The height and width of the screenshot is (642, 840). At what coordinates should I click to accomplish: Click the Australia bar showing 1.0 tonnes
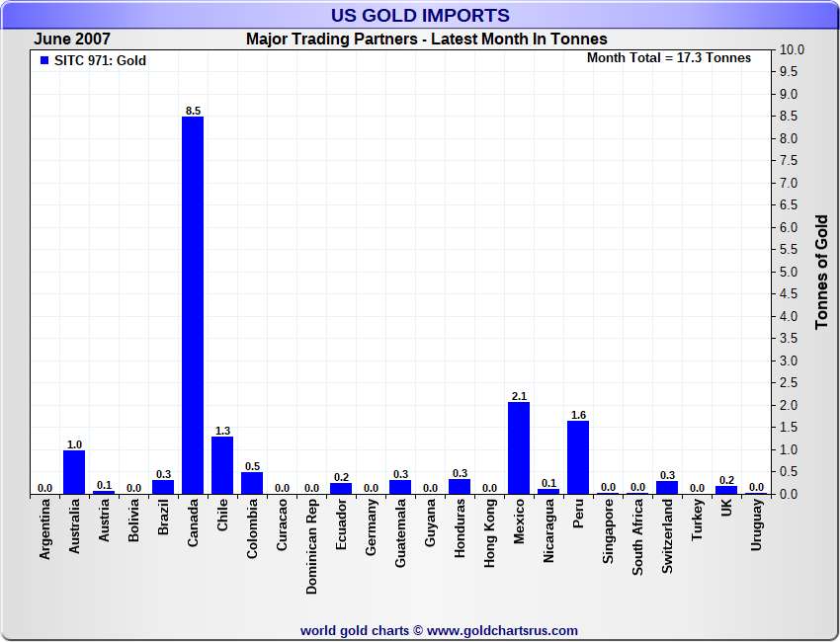tap(74, 472)
